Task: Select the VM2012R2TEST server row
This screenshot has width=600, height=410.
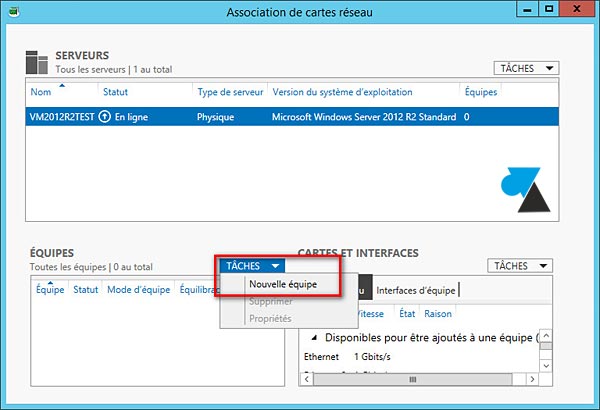Action: pyautogui.click(x=292, y=117)
